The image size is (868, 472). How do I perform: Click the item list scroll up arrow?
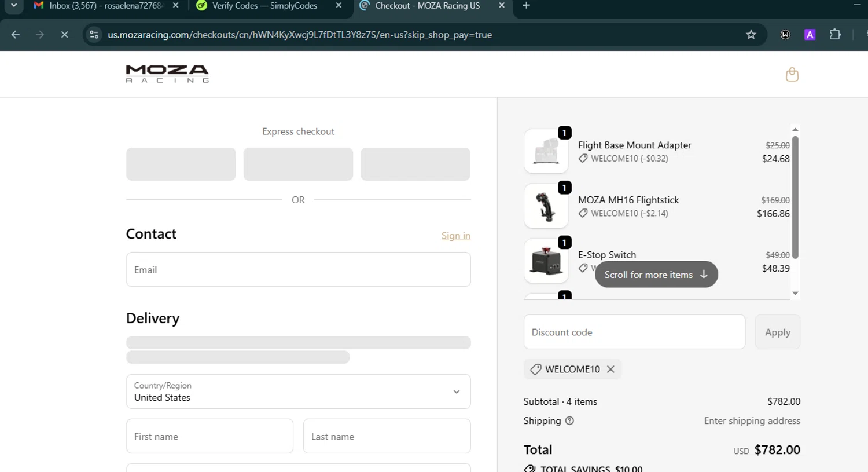pos(795,130)
